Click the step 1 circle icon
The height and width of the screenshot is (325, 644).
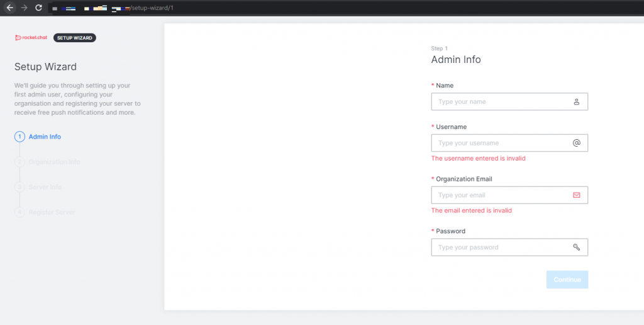point(19,137)
